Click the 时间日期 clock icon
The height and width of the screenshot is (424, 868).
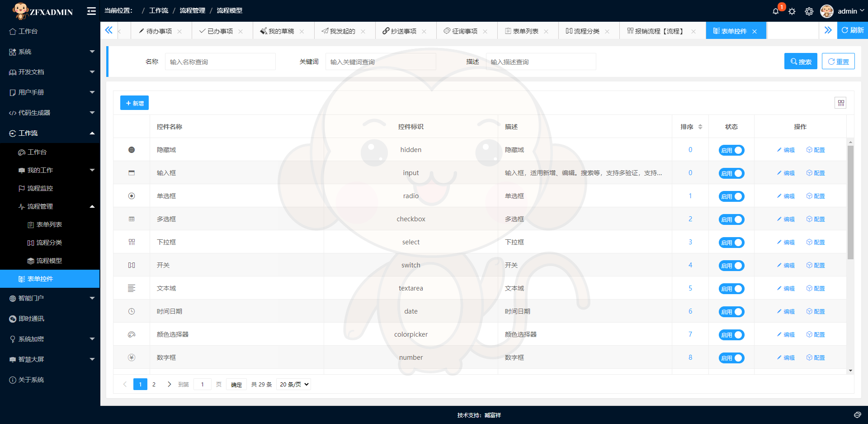(132, 311)
